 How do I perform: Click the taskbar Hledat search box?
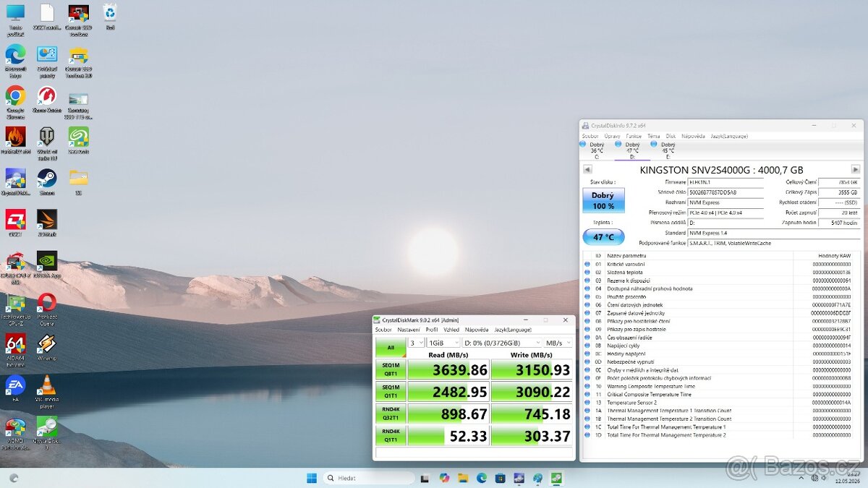369,478
